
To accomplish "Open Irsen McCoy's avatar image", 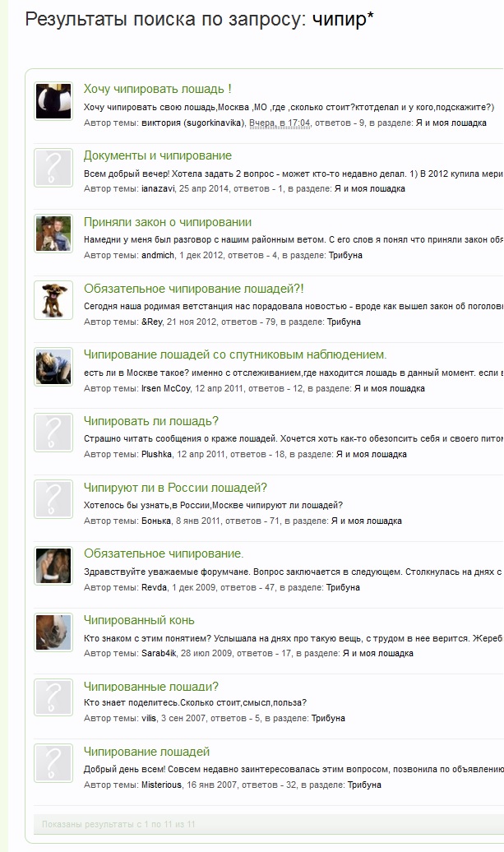I will [53, 367].
